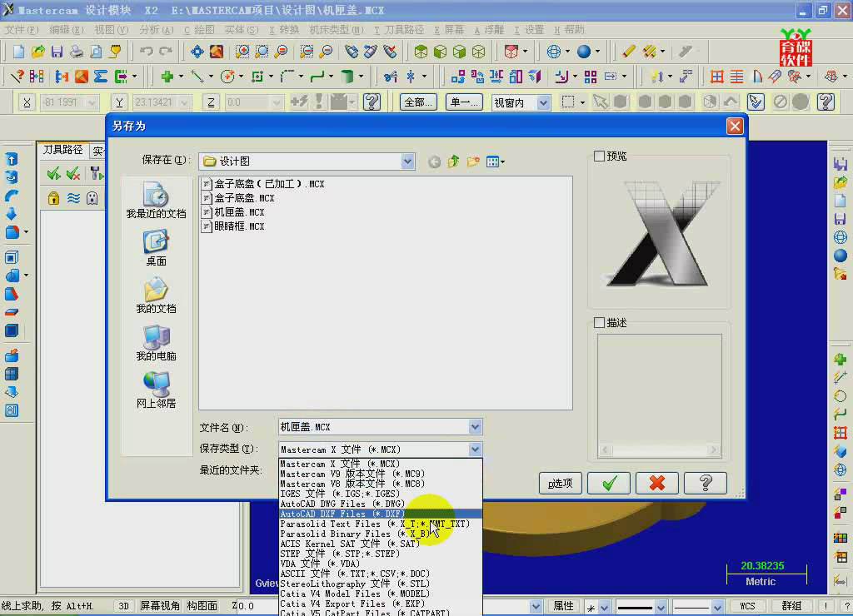The image size is (853, 616).
Task: Click WCS in the status bar
Action: (747, 606)
